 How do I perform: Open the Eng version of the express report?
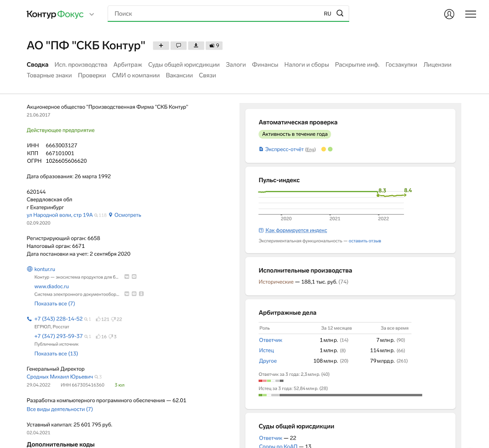point(310,150)
